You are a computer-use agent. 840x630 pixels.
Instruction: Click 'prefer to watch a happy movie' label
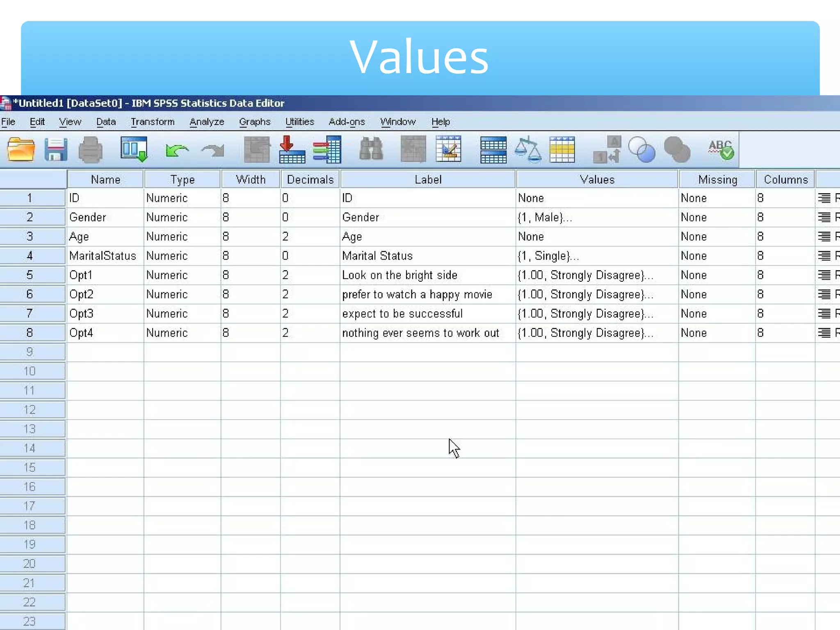pyautogui.click(x=428, y=294)
